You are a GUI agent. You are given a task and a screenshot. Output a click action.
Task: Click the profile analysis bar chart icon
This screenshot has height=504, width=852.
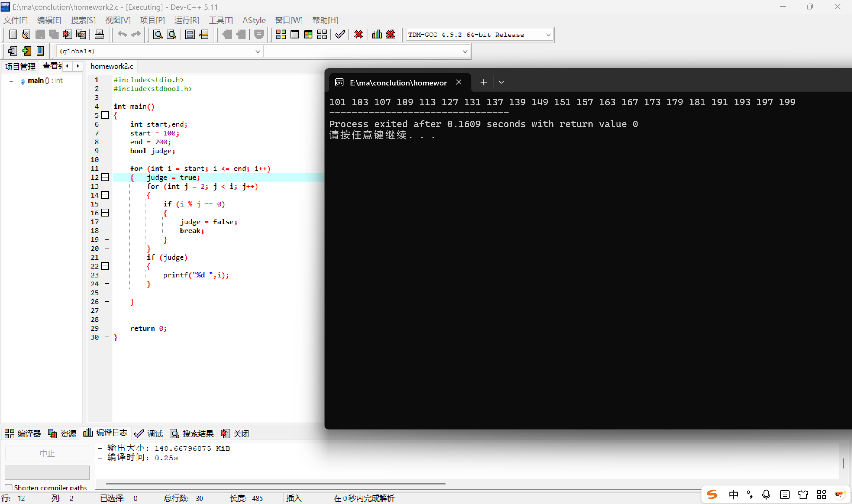[x=377, y=34]
